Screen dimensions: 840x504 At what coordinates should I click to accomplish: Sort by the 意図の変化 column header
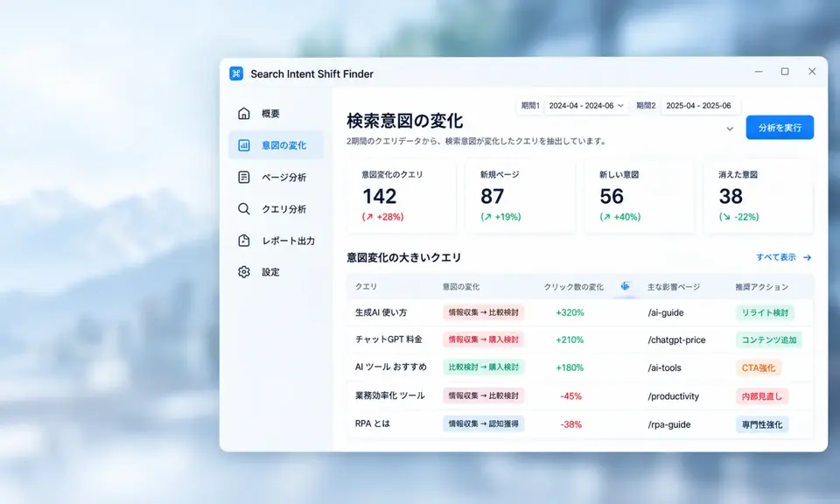click(x=461, y=287)
